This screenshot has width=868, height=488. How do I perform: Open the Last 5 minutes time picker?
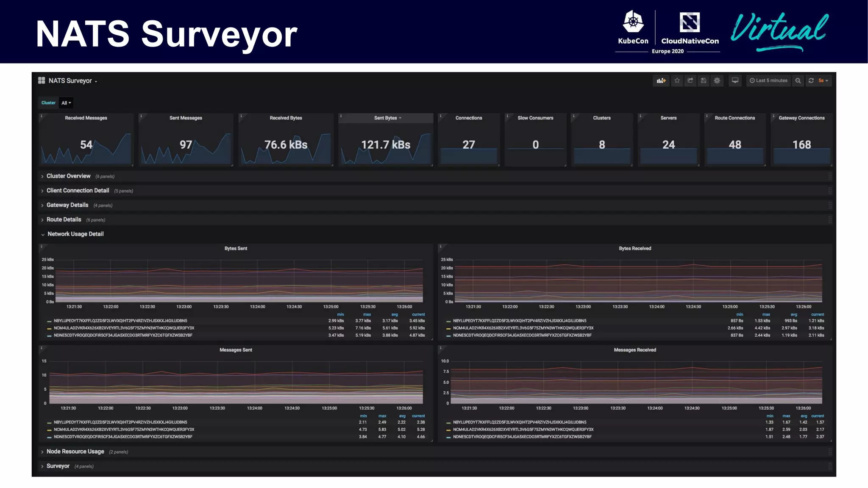click(768, 80)
